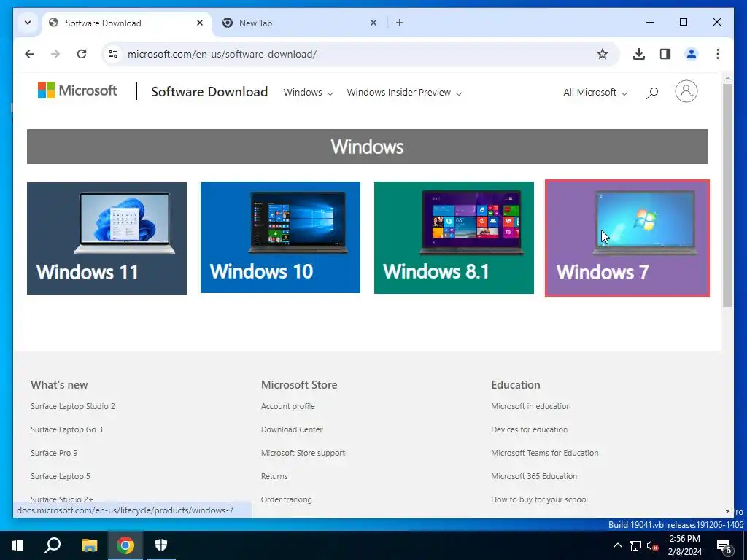747x560 pixels.
Task: Open Download Center link
Action: tap(292, 429)
